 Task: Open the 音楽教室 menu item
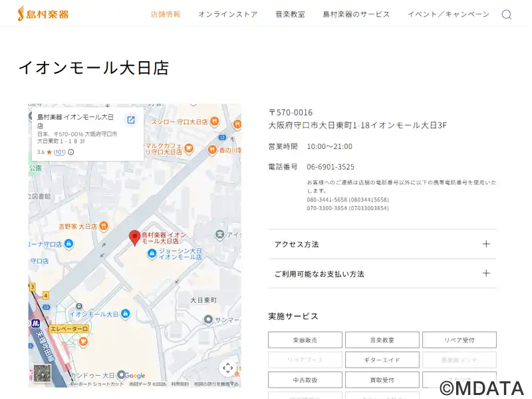click(290, 14)
